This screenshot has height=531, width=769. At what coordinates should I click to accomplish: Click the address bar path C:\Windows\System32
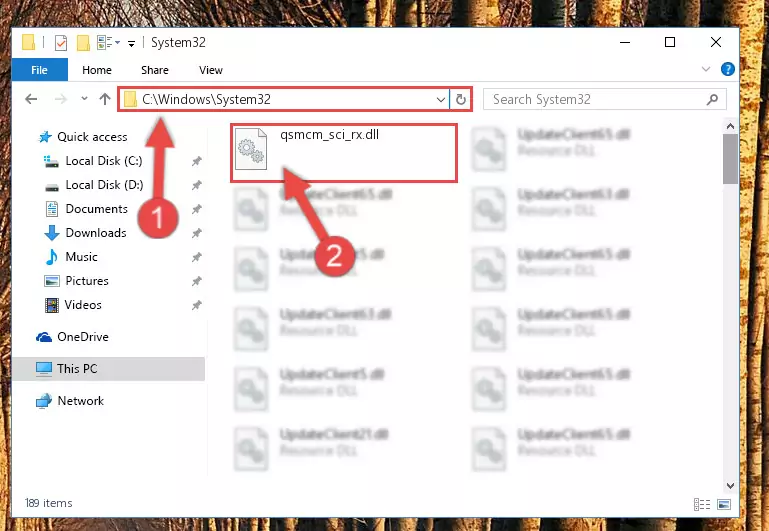coord(206,100)
